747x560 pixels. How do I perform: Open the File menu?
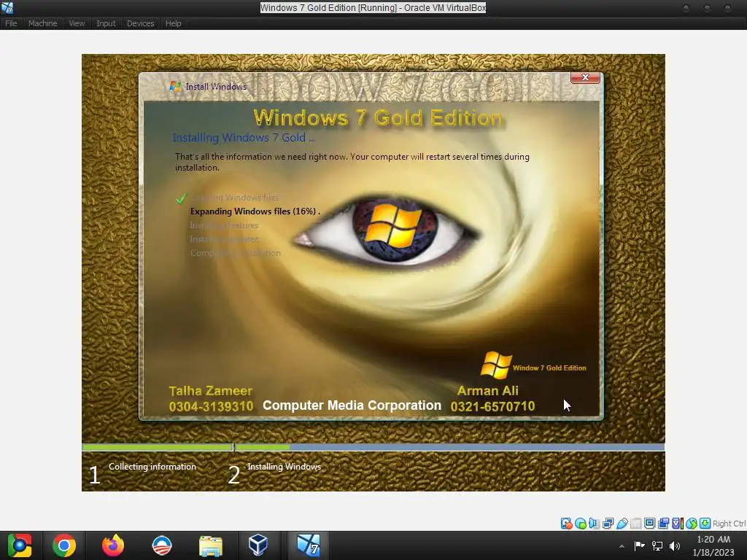click(x=11, y=23)
